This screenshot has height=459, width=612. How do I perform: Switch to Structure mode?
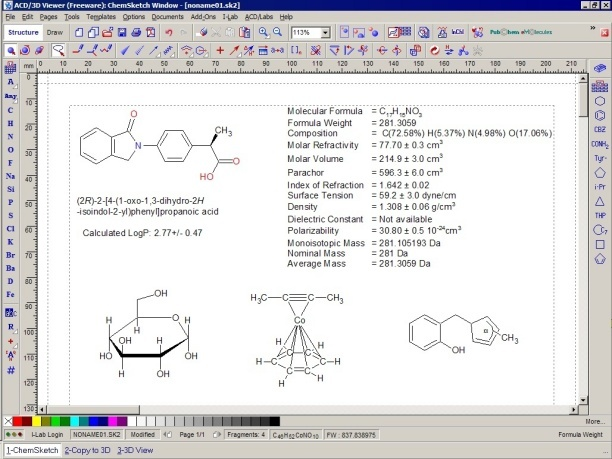pos(22,33)
